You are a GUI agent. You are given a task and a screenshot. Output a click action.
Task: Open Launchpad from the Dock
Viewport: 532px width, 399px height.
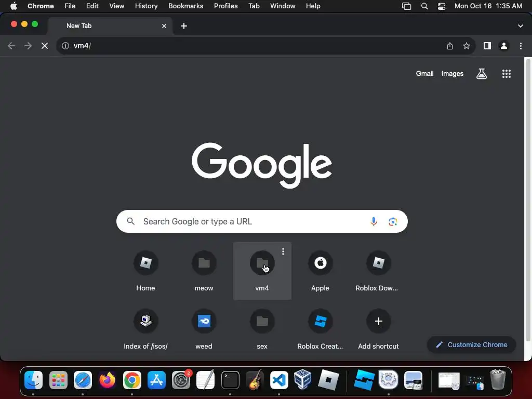point(58,380)
